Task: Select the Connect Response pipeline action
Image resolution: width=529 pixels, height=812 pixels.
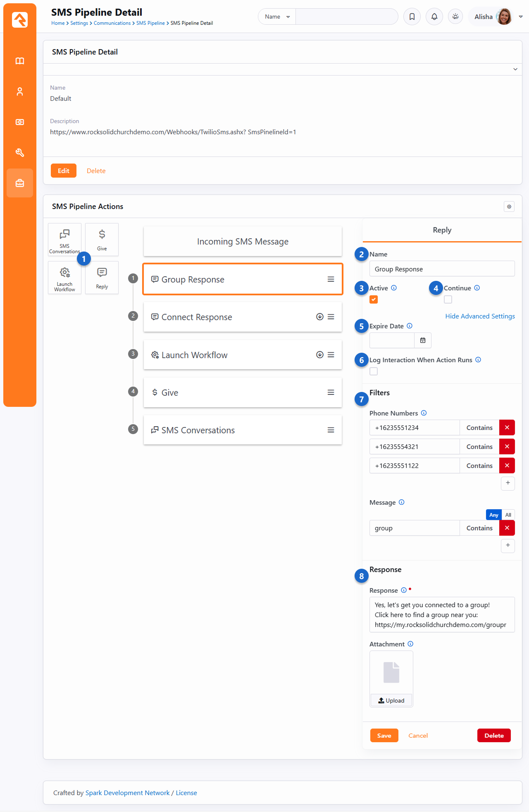Action: click(236, 317)
